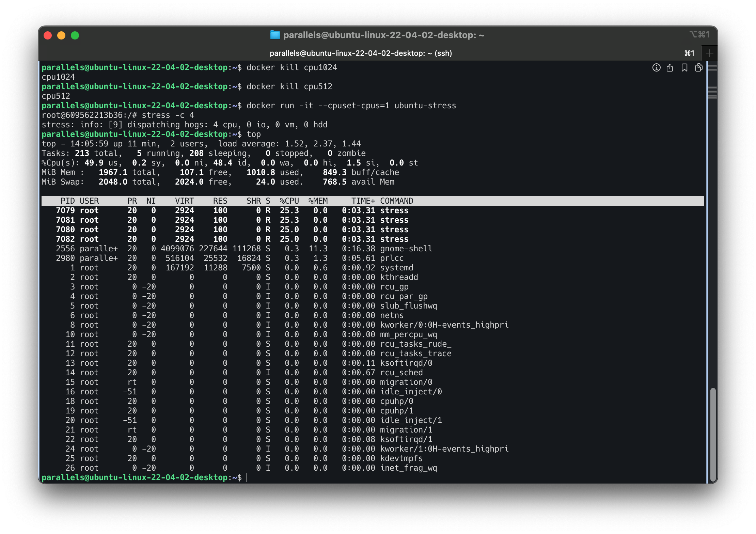Click the 1967.1 total memory value

pyautogui.click(x=113, y=172)
